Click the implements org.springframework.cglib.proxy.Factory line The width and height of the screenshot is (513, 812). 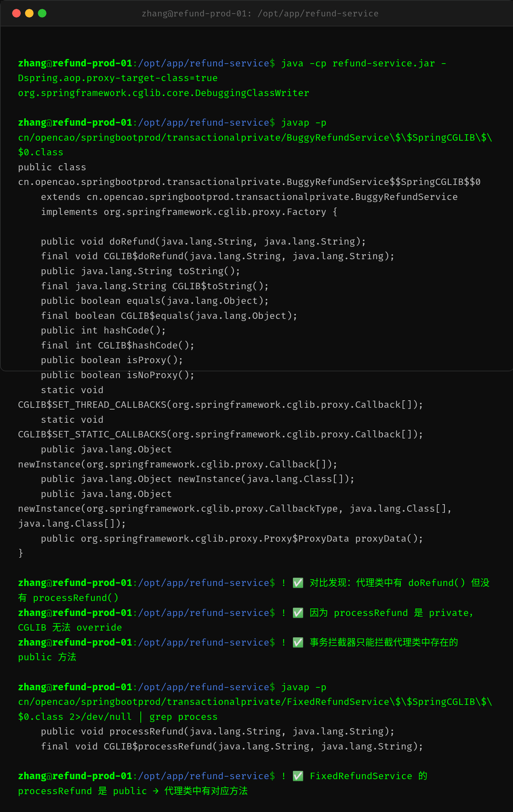click(x=189, y=212)
